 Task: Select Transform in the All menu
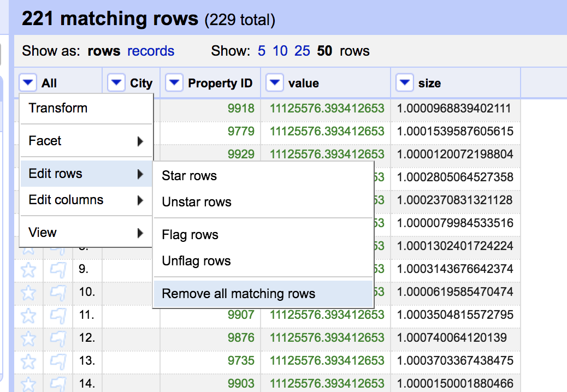point(86,108)
